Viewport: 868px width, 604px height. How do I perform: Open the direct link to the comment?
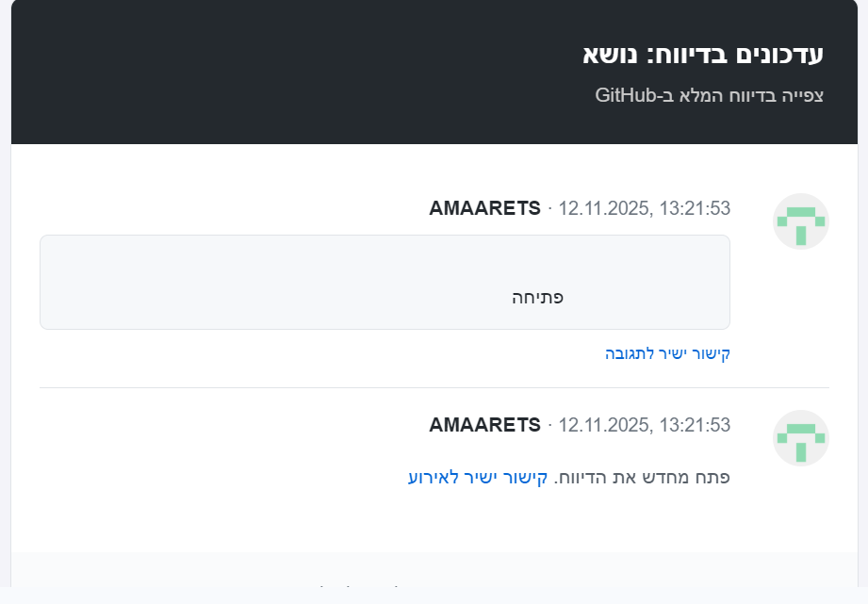point(667,353)
